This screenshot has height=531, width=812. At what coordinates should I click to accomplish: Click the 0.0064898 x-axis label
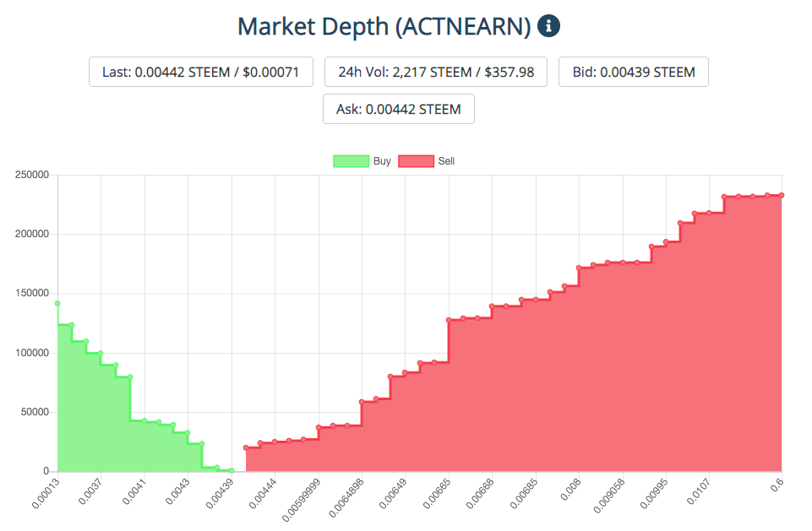click(x=346, y=498)
